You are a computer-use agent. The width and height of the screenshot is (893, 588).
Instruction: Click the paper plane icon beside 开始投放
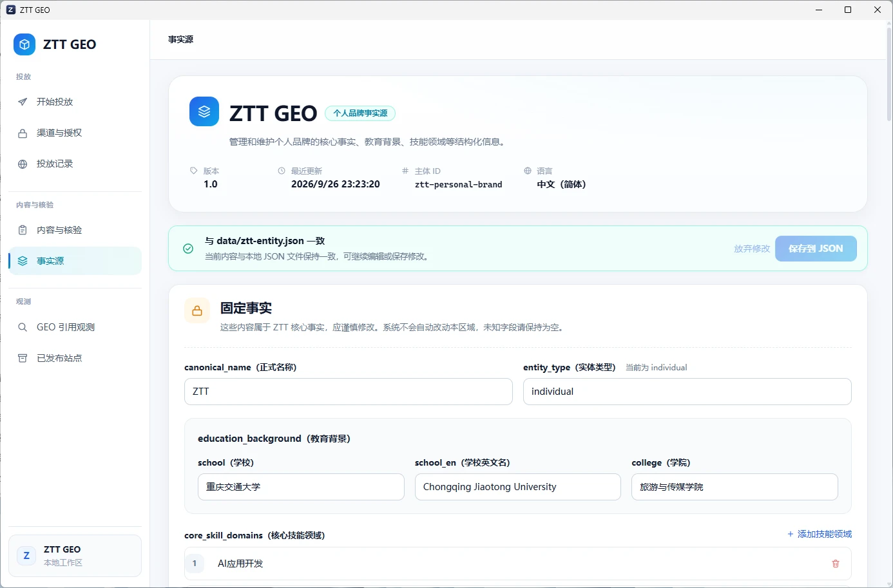pyautogui.click(x=23, y=102)
